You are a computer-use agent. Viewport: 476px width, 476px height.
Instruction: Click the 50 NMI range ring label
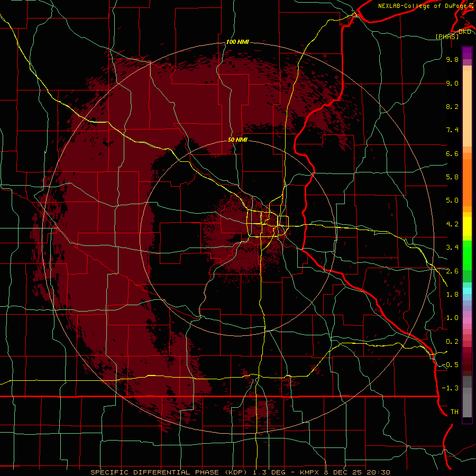(237, 140)
